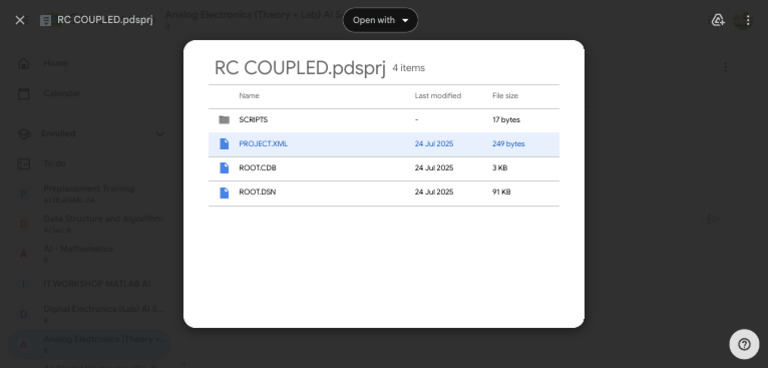Click the ROOT.DSN file icon
The height and width of the screenshot is (368, 768).
(x=224, y=192)
